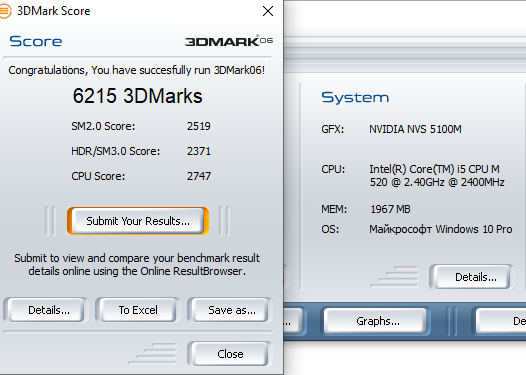Click the HDR/SM3.0 Score label

pyautogui.click(x=115, y=151)
